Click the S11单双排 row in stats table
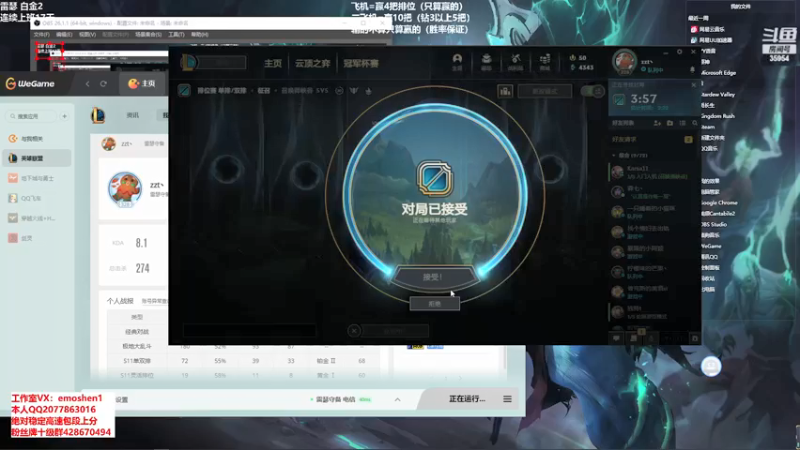Screen dimensions: 800x450 coord(242,361)
